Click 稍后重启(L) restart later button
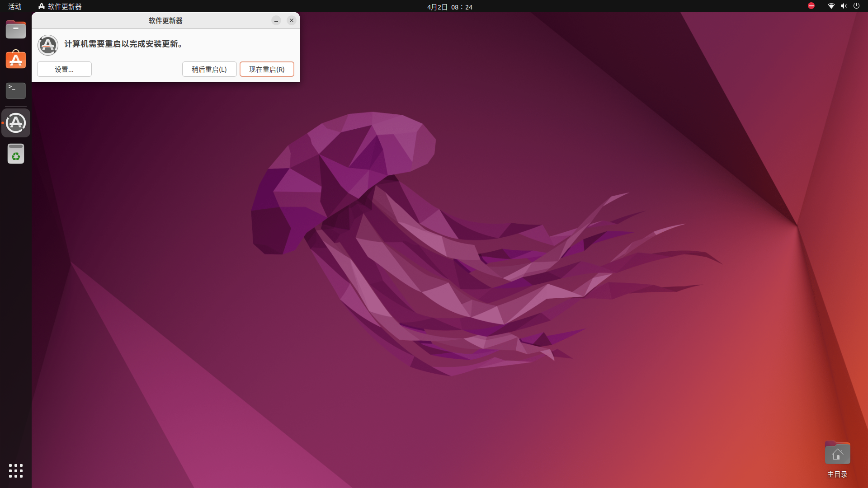Viewport: 868px width, 488px height. pyautogui.click(x=209, y=69)
